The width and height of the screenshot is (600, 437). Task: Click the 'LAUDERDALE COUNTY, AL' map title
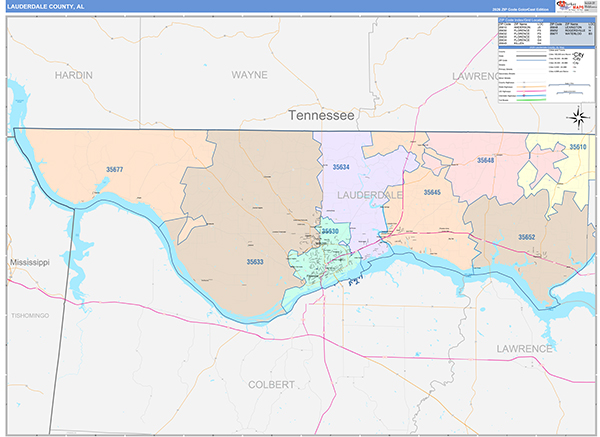(46, 7)
